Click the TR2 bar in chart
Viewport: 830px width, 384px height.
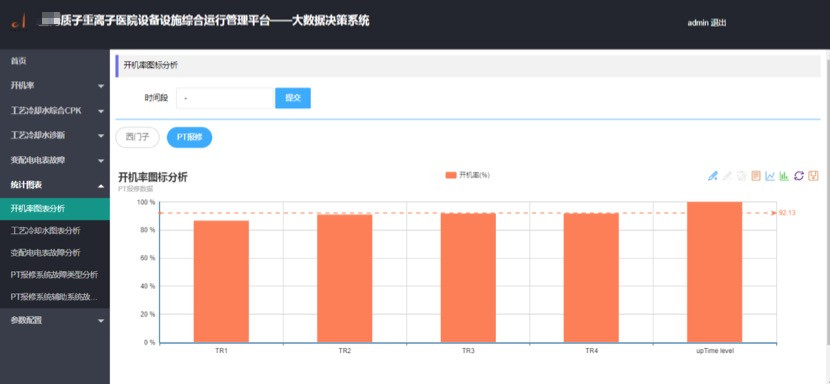pos(345,279)
